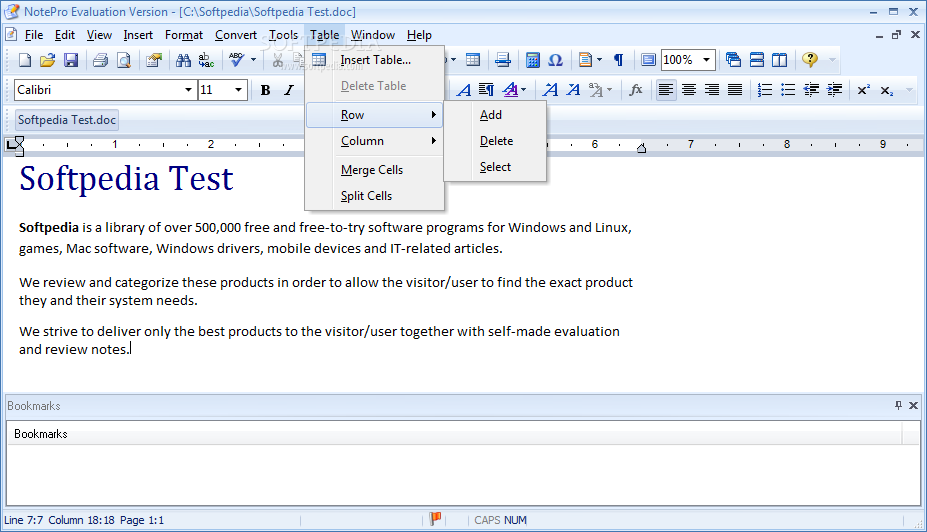Open document properties icon
Image resolution: width=927 pixels, height=532 pixels.
point(154,60)
